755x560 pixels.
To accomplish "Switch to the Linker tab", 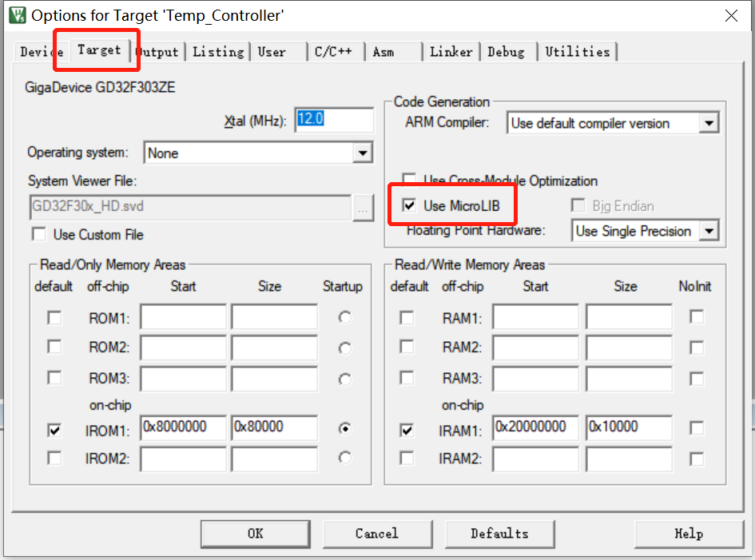I will [x=451, y=50].
